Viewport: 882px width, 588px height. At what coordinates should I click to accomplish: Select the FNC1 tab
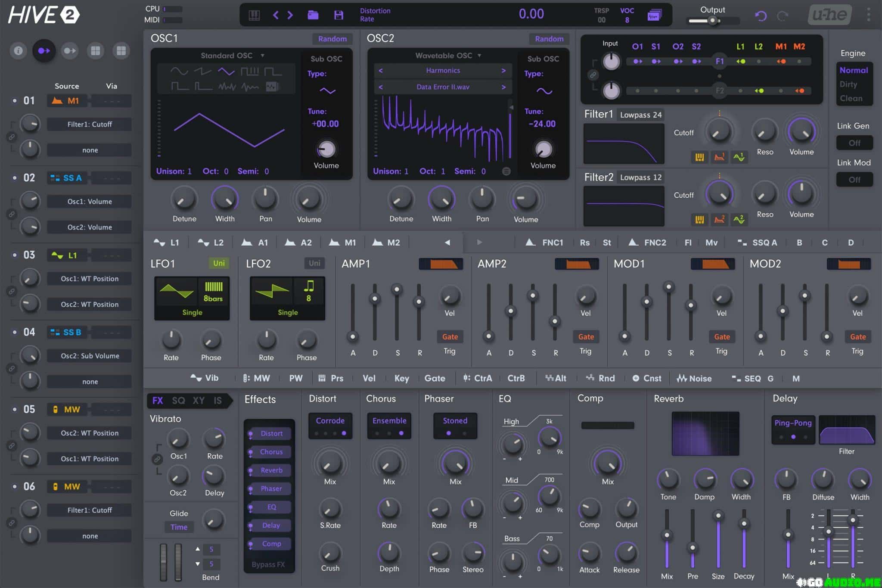[545, 243]
